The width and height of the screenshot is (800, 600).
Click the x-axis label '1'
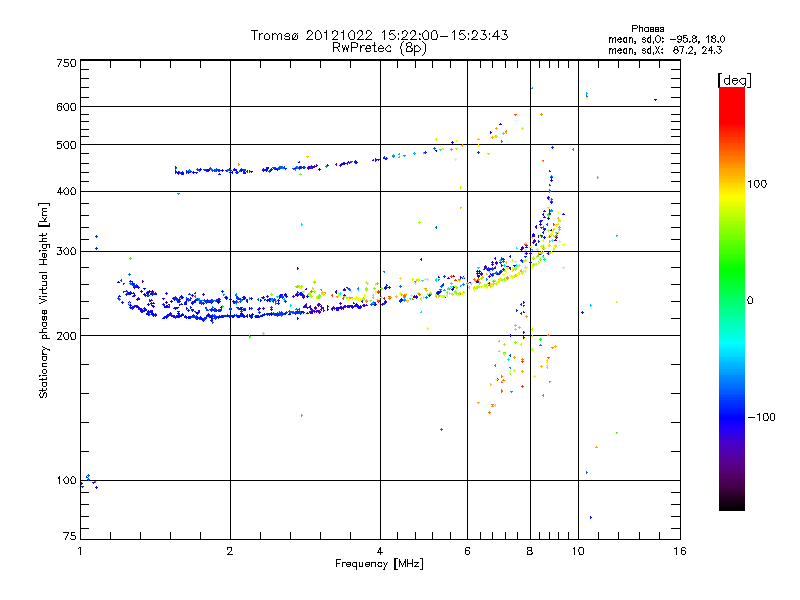(80, 551)
